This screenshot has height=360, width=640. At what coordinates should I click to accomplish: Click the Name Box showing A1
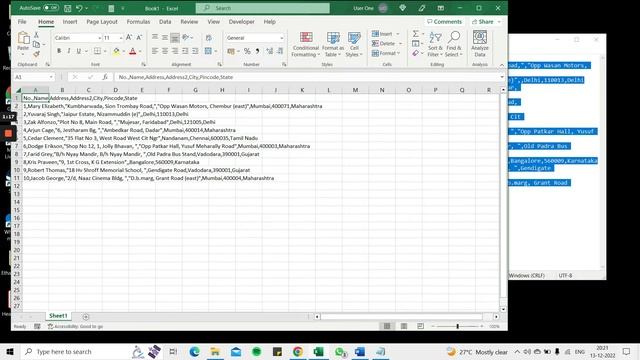pyautogui.click(x=33, y=77)
